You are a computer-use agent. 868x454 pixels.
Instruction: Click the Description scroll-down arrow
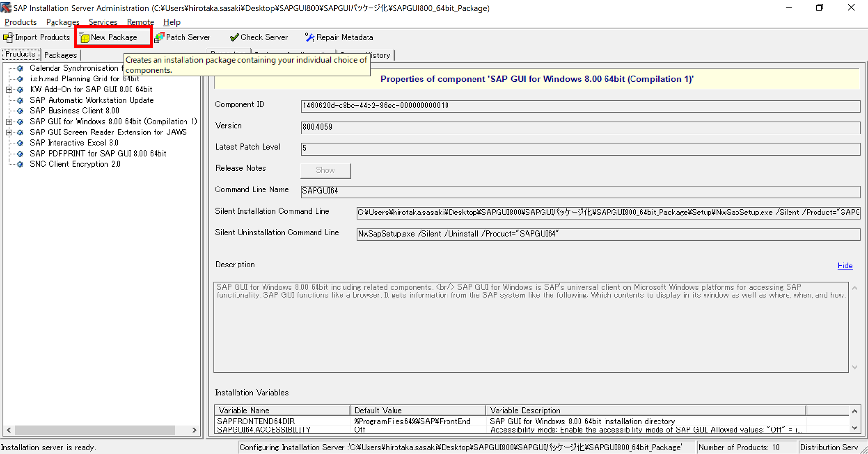855,367
